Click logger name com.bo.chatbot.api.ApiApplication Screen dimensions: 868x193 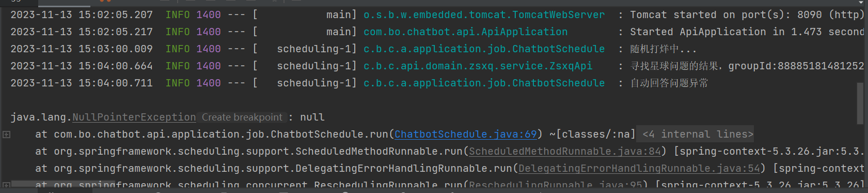(x=465, y=32)
